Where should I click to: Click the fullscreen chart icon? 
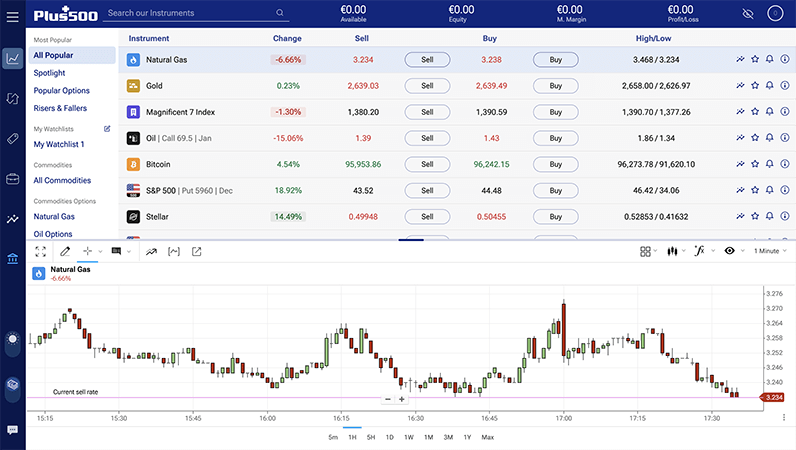pyautogui.click(x=41, y=251)
